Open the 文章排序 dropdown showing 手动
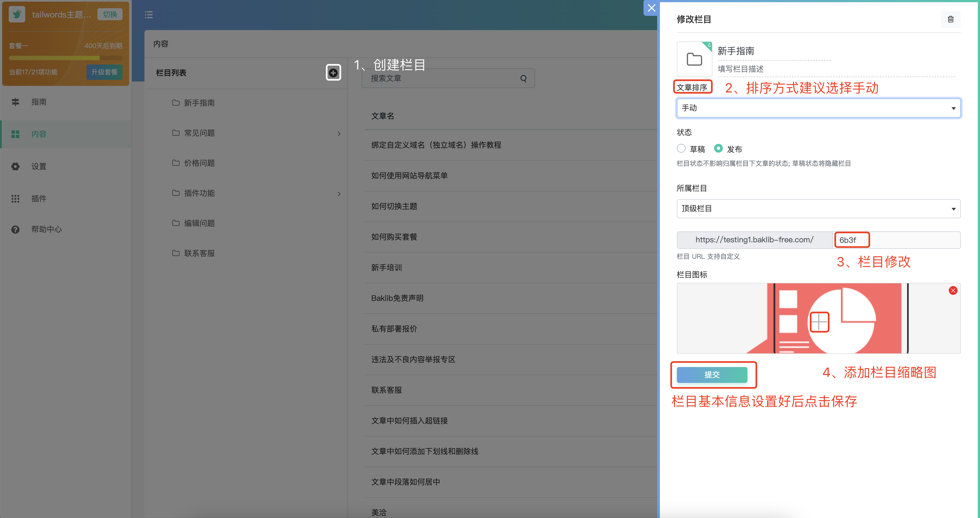The image size is (980, 518). click(x=818, y=108)
